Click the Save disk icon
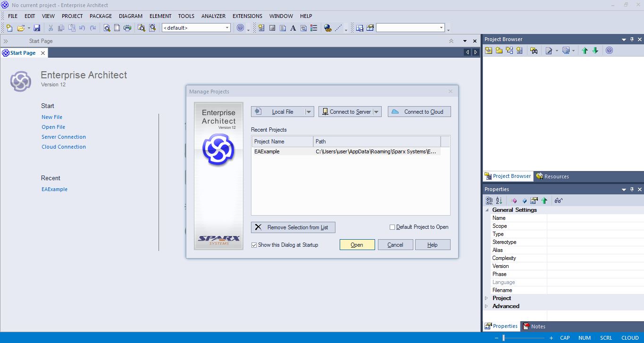644x343 pixels. pyautogui.click(x=37, y=28)
